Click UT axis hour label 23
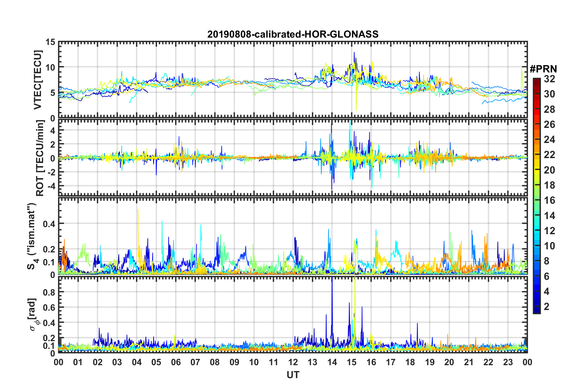Image resolution: width=586 pixels, height=392 pixels. tap(508, 362)
